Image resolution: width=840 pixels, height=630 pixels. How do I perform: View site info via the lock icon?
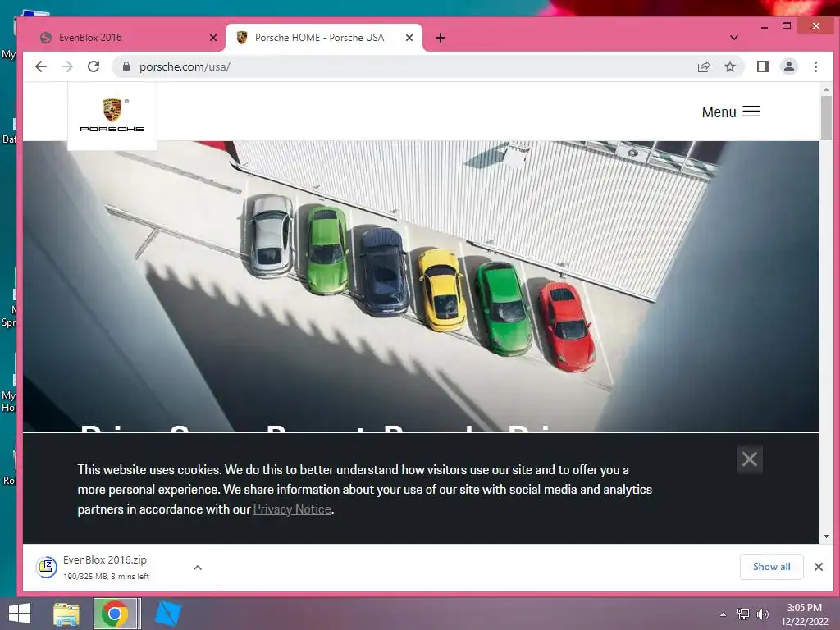tap(126, 66)
